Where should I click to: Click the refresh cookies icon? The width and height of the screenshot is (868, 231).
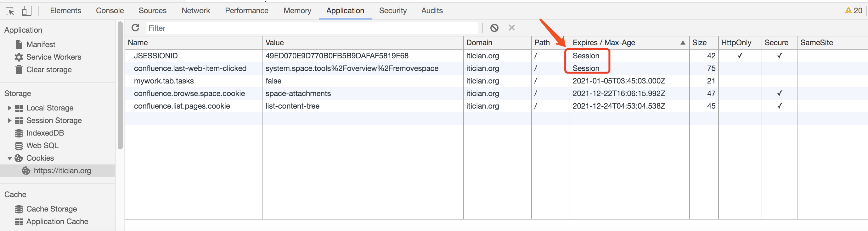click(135, 28)
